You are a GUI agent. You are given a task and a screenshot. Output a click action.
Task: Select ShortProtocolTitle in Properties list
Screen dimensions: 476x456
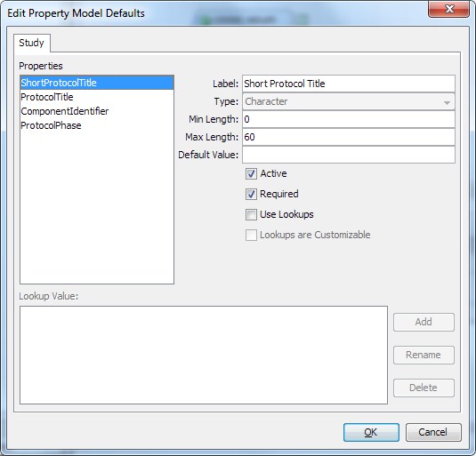coord(97,83)
